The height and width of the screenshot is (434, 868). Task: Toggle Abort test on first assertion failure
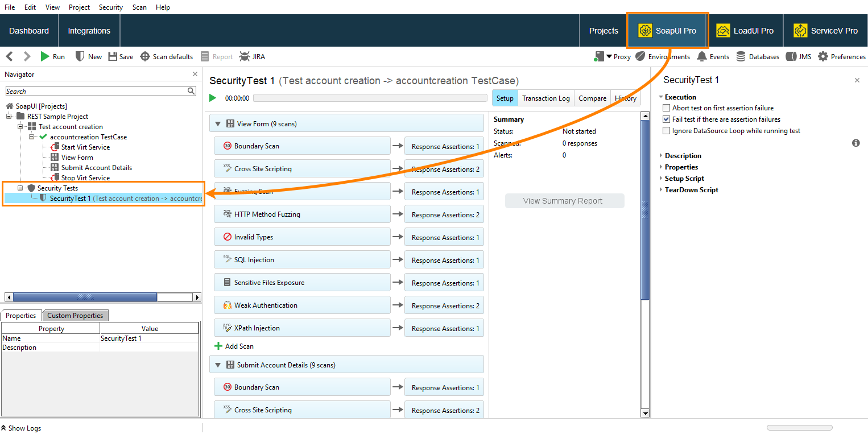(x=667, y=108)
